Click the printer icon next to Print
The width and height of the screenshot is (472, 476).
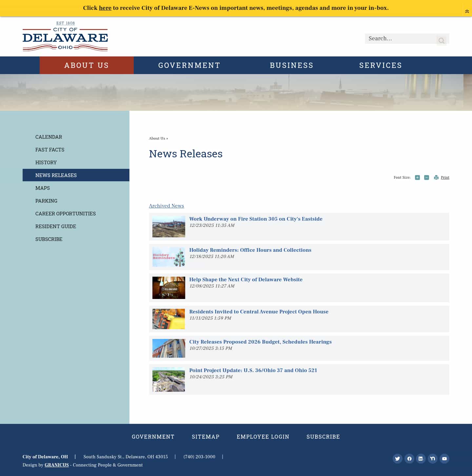(436, 177)
